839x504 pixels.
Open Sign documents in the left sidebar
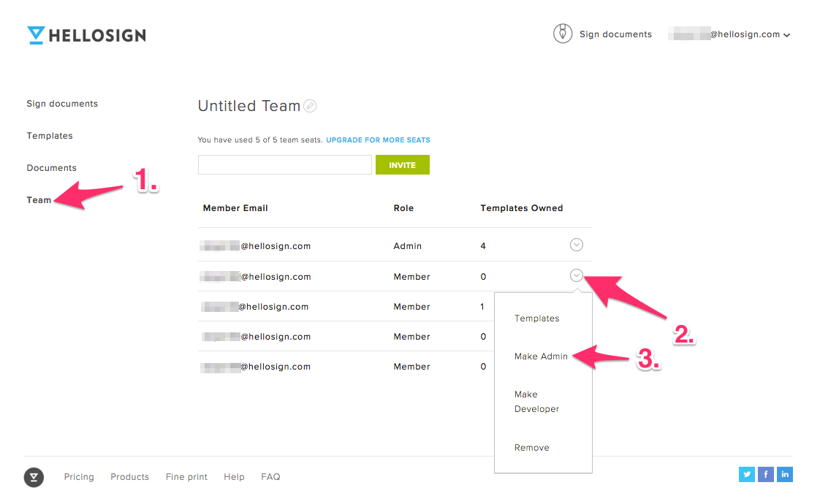(62, 104)
